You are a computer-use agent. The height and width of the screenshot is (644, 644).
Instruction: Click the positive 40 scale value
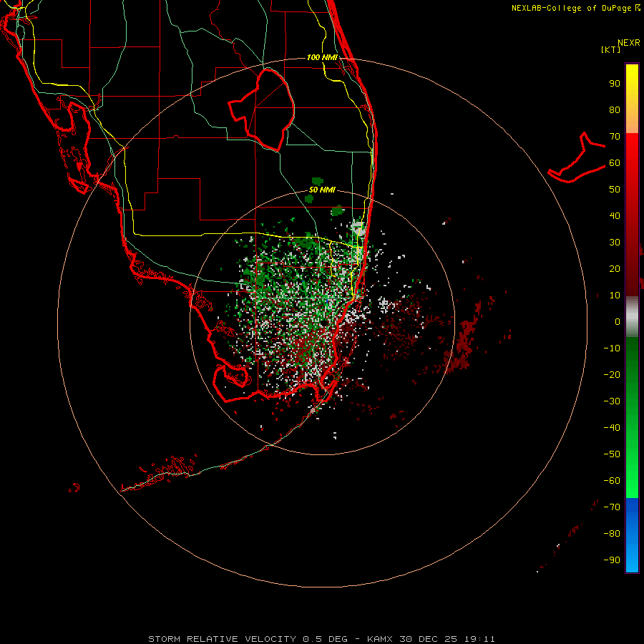coord(615,216)
